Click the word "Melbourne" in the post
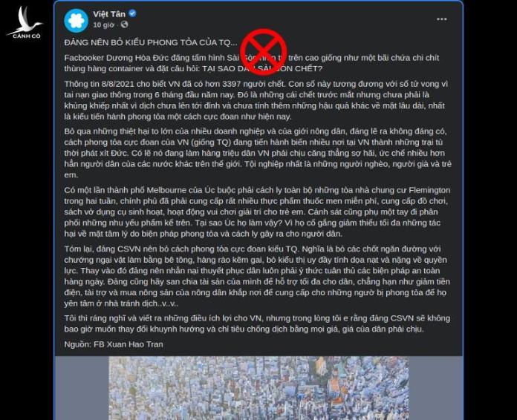Screen dimensions: 517x420 coord(168,190)
